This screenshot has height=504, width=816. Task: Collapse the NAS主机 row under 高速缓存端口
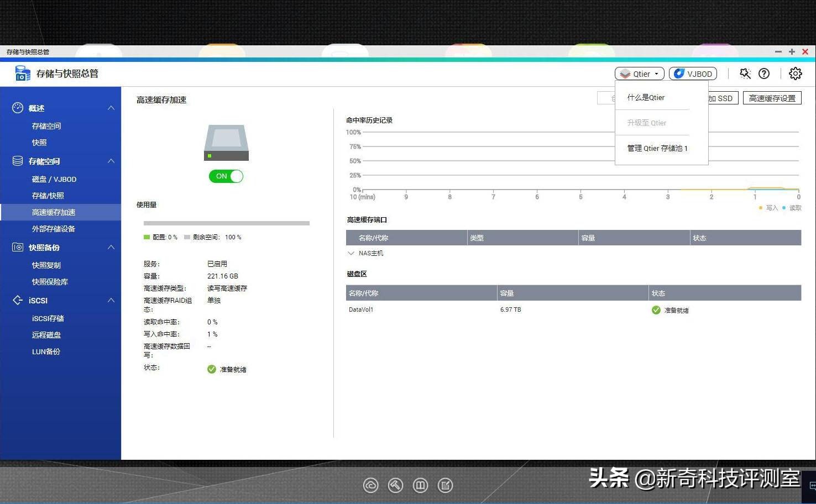(x=352, y=253)
